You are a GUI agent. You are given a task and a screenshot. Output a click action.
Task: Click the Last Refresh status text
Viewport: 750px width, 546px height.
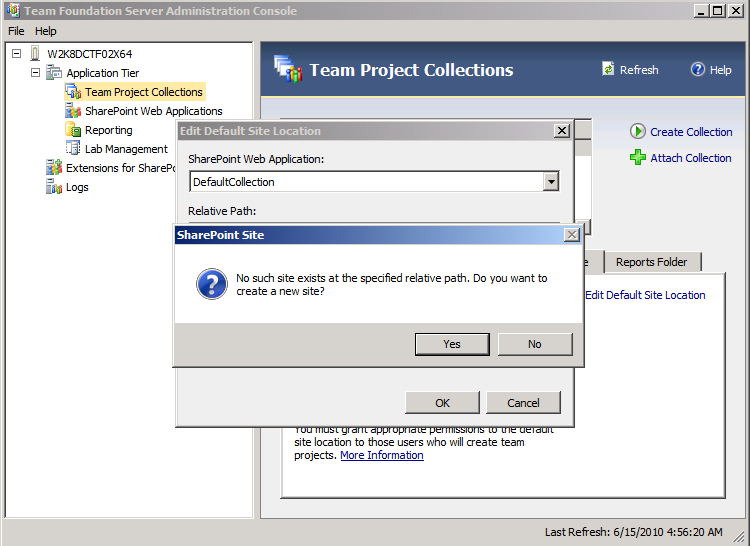633,532
